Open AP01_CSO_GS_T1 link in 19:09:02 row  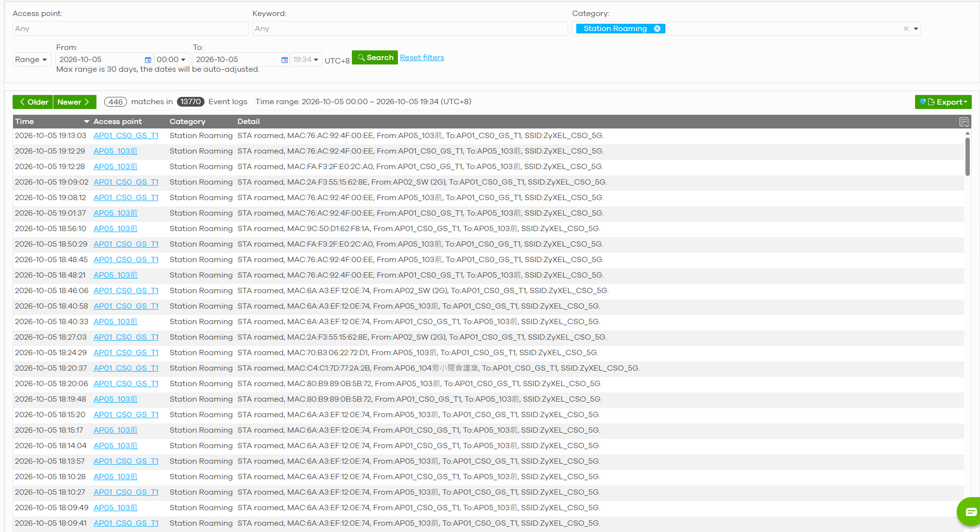[x=126, y=182]
